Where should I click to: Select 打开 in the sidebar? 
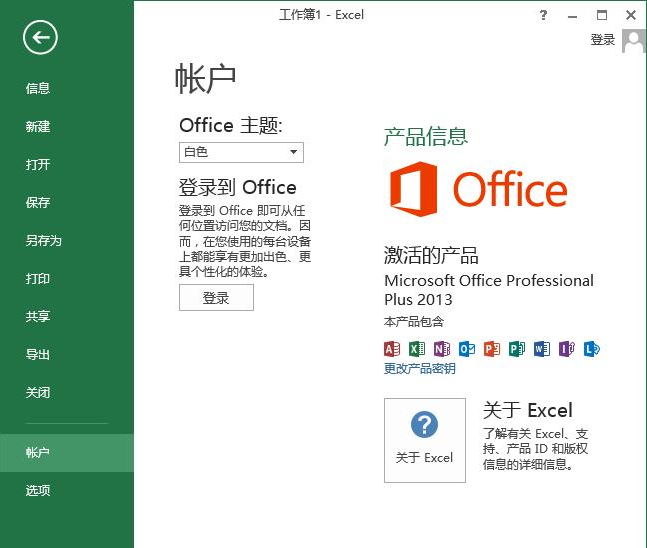point(38,164)
